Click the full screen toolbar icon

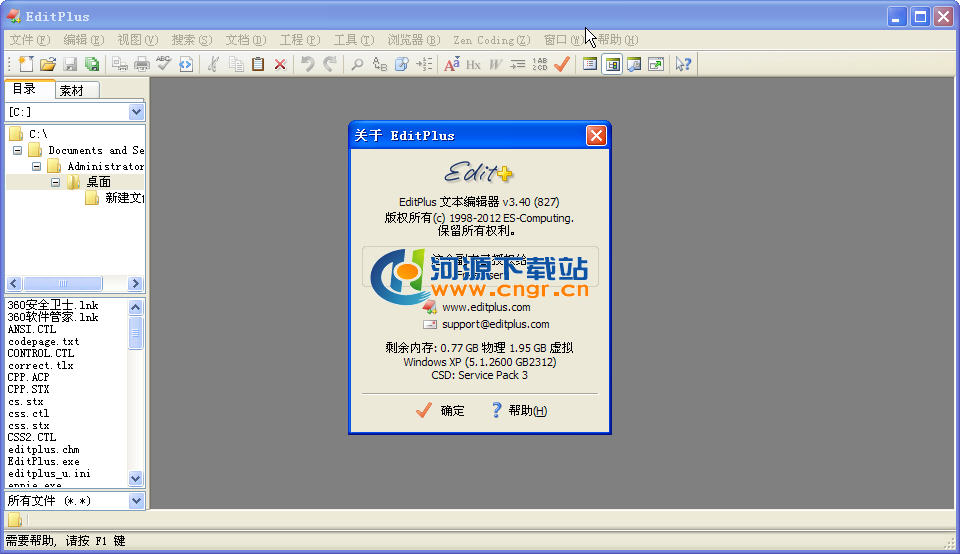(656, 64)
